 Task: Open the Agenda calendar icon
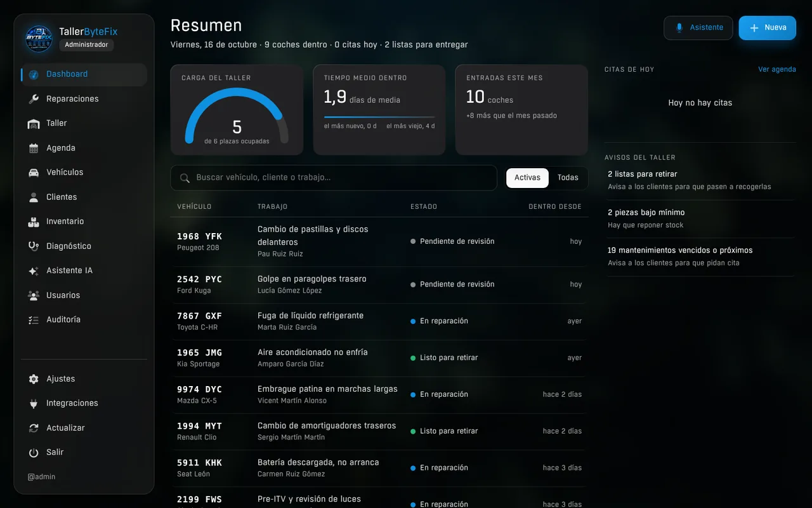(34, 148)
